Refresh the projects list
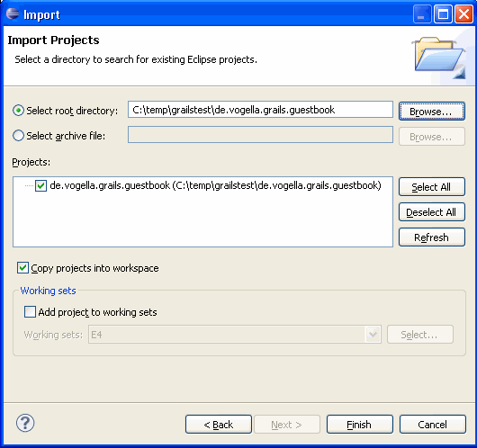Image resolution: width=477 pixels, height=448 pixels. 432,237
